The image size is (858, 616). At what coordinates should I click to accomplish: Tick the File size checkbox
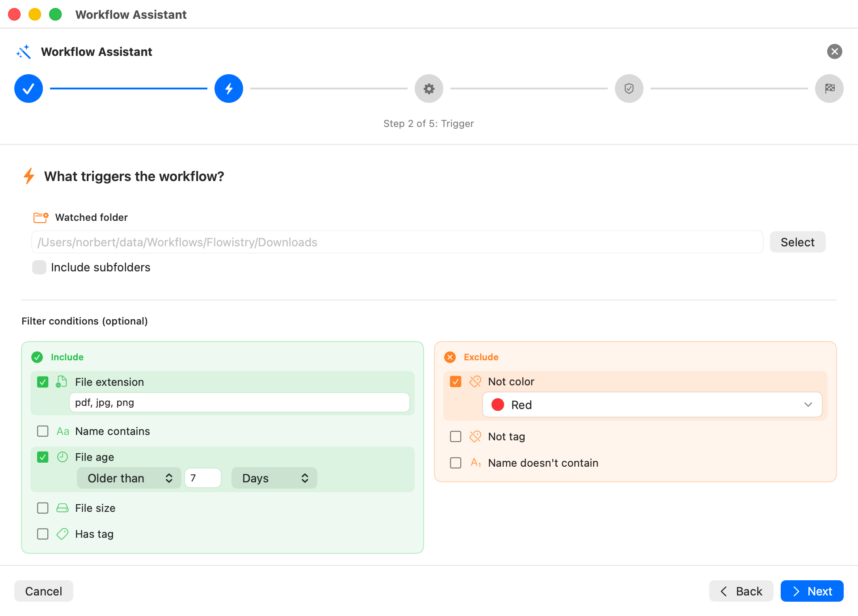[x=43, y=508]
